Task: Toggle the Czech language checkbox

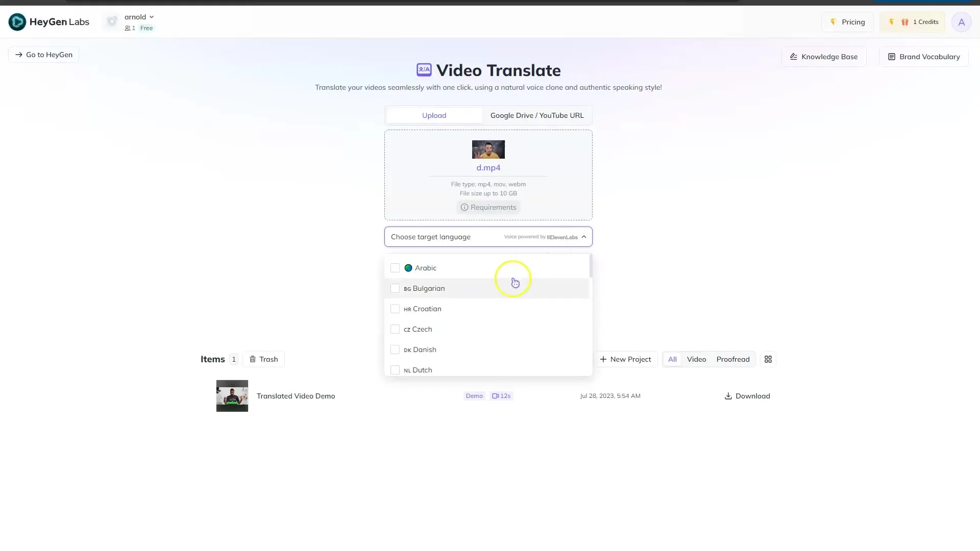Action: [395, 329]
